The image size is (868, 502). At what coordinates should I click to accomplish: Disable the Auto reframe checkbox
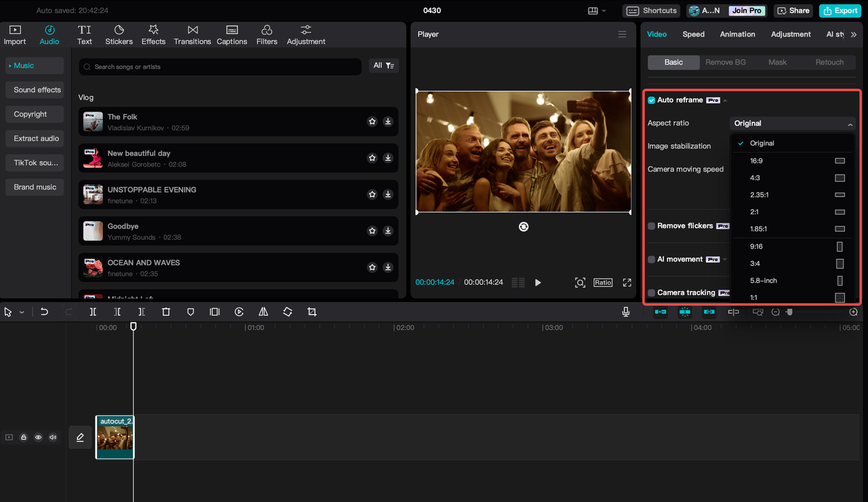point(651,99)
